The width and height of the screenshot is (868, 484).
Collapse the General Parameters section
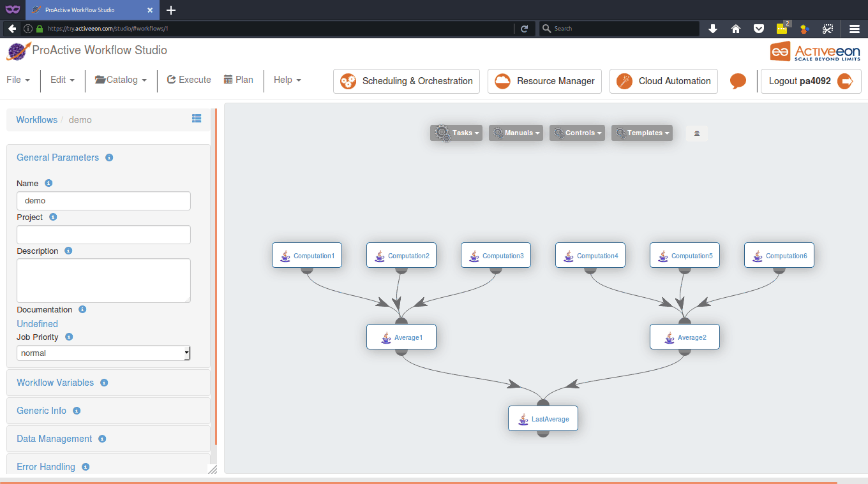coord(57,158)
